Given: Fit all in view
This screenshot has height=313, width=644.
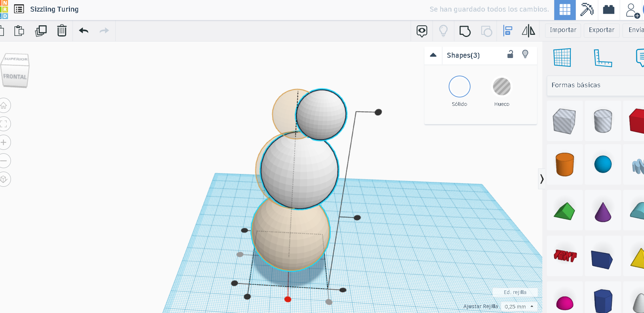Looking at the screenshot, I should click(4, 124).
